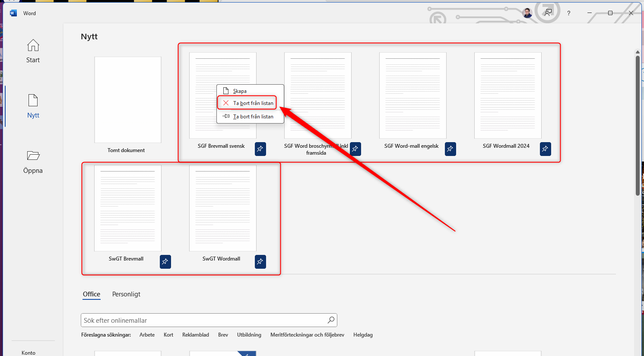Pin the SGF Wordmall 2024 template
This screenshot has height=356, width=644.
[x=546, y=149]
